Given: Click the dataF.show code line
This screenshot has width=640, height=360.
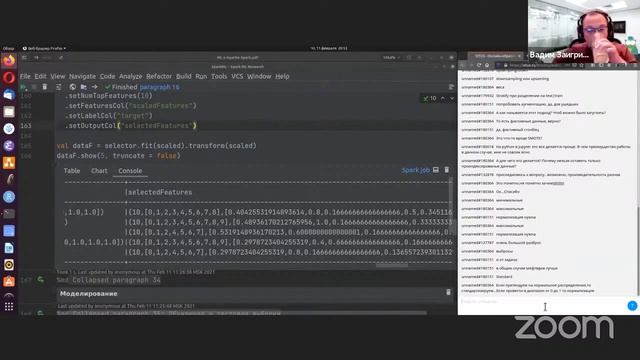Looking at the screenshot, I should pos(118,156).
